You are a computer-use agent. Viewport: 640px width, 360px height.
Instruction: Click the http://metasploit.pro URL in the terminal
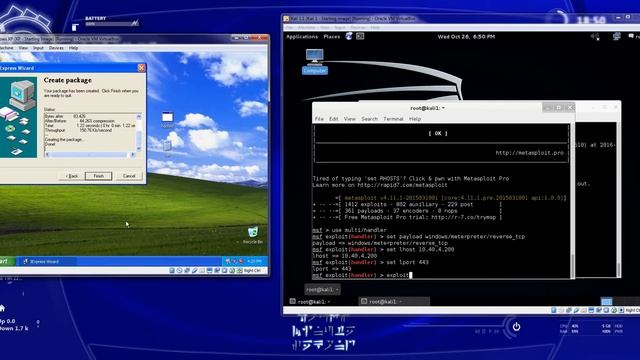point(529,153)
